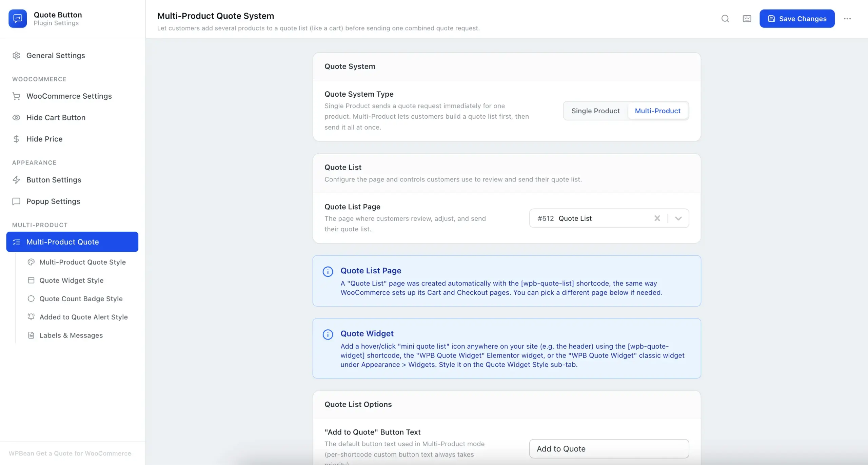This screenshot has height=465, width=868.
Task: Click the Quote List Page notice title
Action: [371, 271]
